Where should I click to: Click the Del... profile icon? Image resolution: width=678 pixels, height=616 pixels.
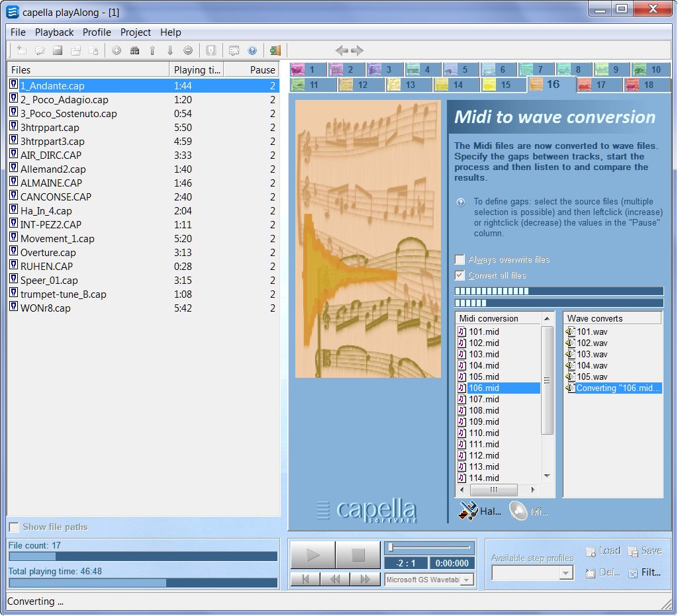point(591,573)
